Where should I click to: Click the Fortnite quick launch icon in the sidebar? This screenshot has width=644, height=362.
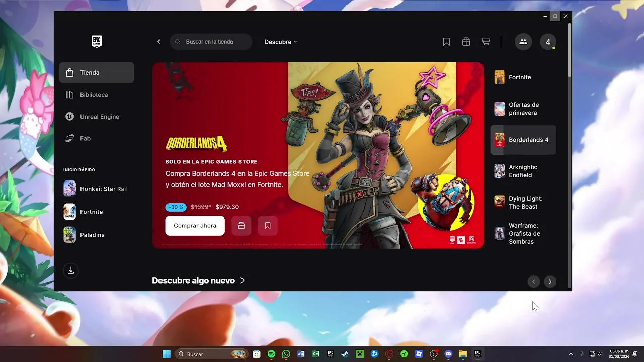coord(70,212)
